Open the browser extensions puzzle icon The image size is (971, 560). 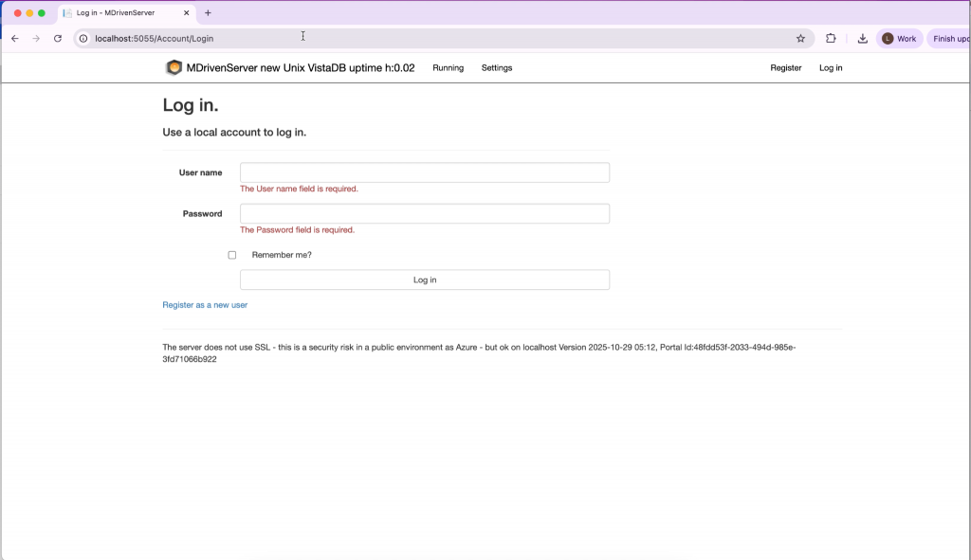831,39
